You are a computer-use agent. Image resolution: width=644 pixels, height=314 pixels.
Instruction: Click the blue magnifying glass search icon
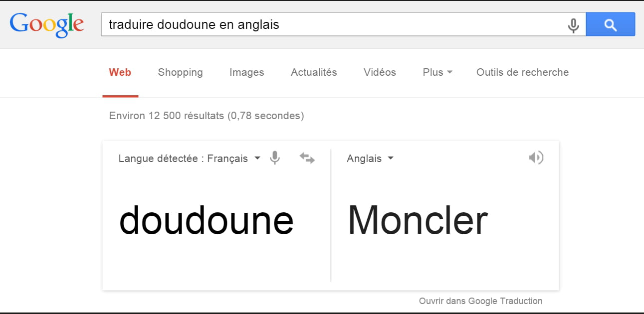[611, 24]
